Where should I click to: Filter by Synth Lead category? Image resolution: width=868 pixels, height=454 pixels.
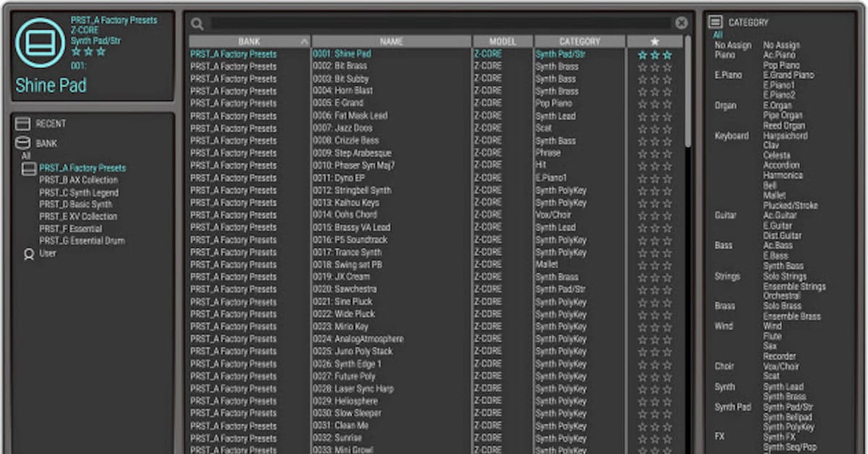[x=783, y=387]
